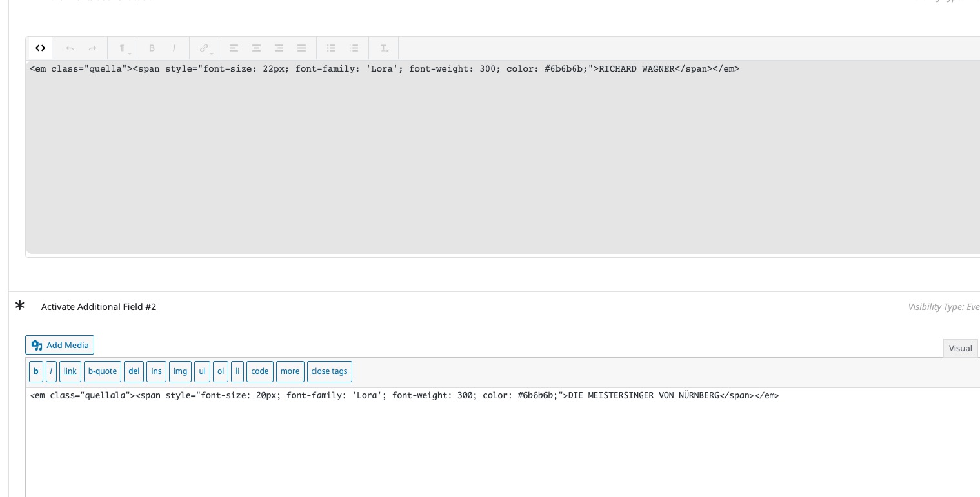Align text left
This screenshot has height=497, width=980.
click(234, 48)
